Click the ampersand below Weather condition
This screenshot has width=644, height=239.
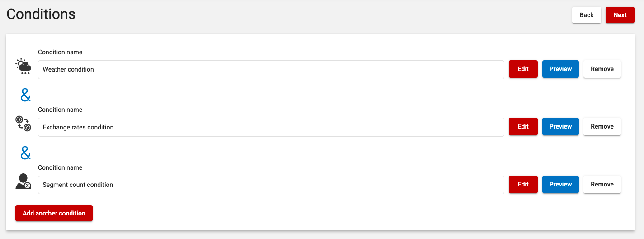[x=26, y=95]
